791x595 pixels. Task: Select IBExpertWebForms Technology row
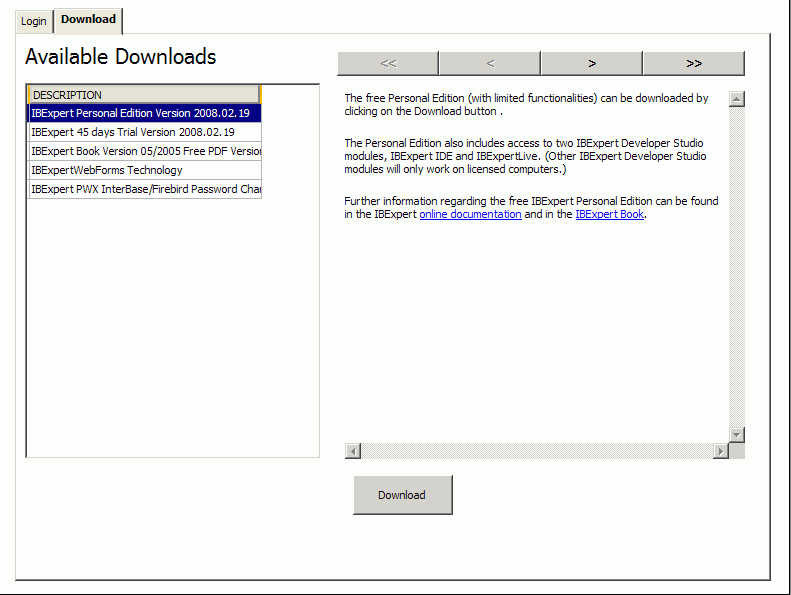click(x=145, y=170)
